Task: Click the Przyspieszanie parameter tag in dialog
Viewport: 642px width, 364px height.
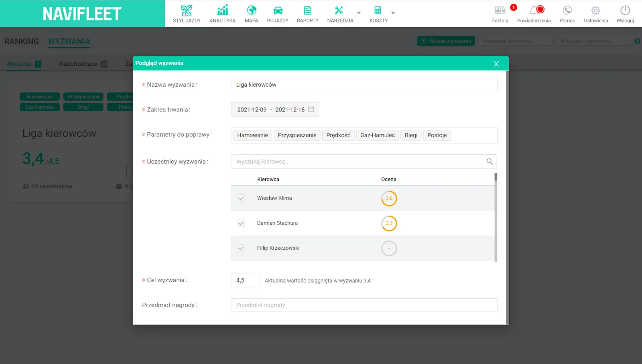Action: pos(297,135)
